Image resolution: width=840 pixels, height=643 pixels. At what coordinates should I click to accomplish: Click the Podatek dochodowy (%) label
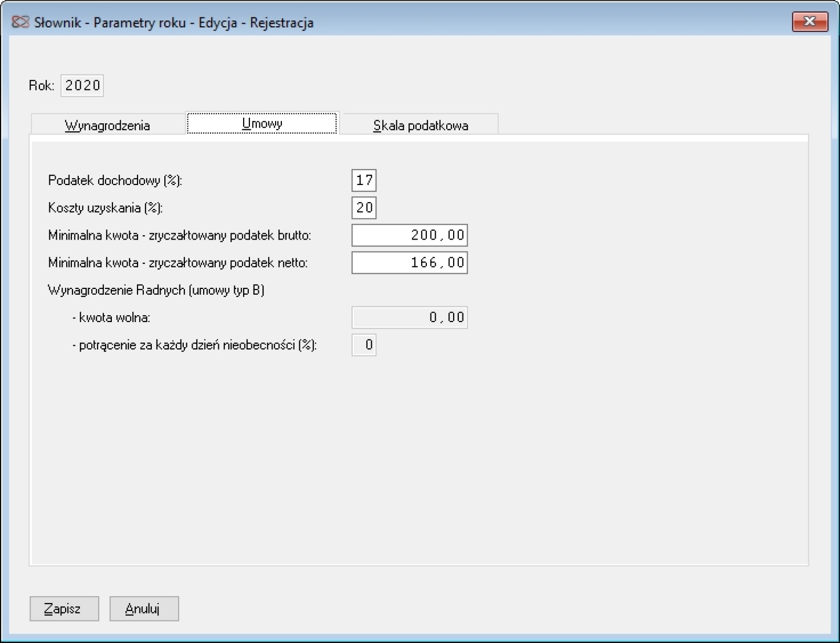pos(115,180)
